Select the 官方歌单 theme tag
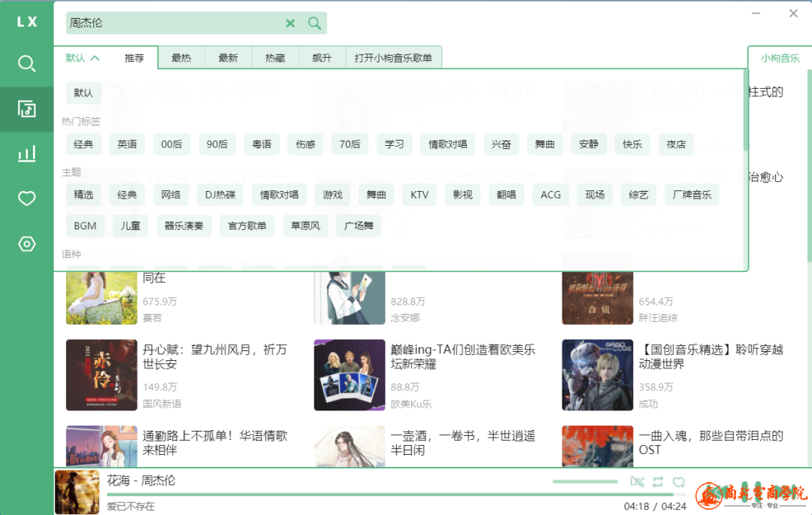The image size is (812, 515). [247, 226]
